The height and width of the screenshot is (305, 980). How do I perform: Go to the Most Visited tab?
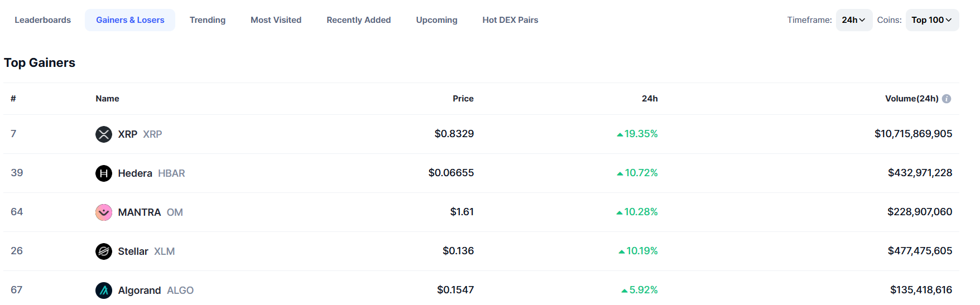point(276,20)
